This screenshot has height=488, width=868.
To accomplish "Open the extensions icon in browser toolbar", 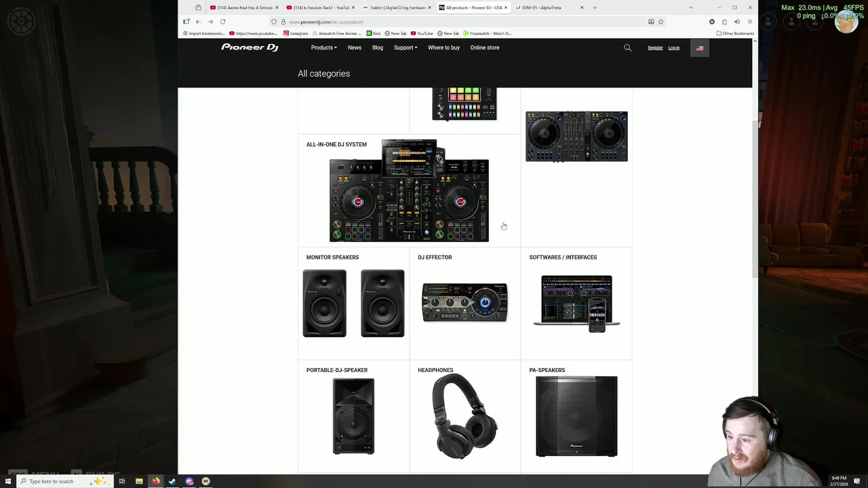I will 724,22.
